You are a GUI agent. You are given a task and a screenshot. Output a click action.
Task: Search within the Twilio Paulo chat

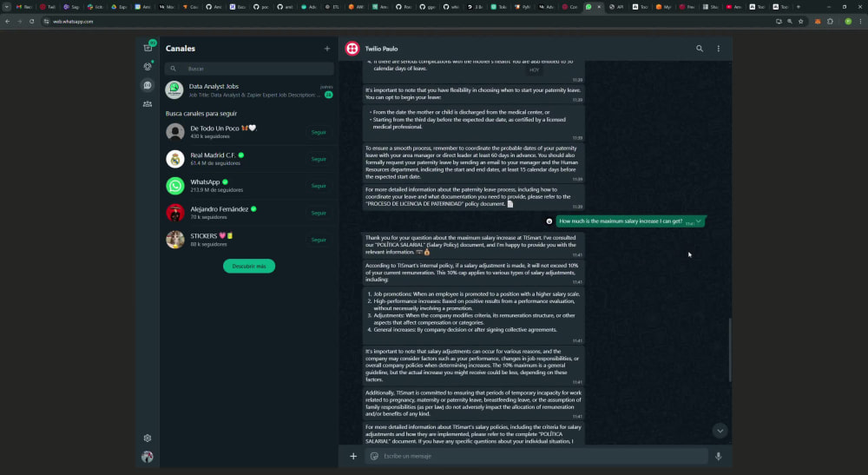pos(700,49)
